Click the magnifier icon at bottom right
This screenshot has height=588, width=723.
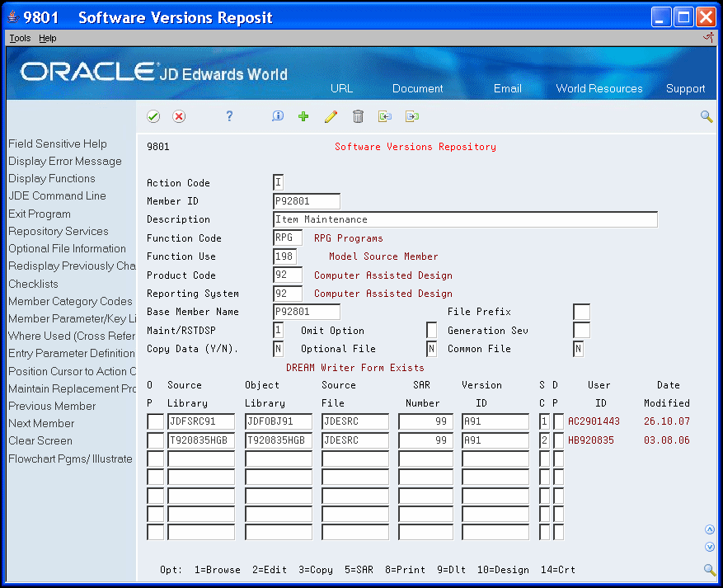tap(710, 570)
